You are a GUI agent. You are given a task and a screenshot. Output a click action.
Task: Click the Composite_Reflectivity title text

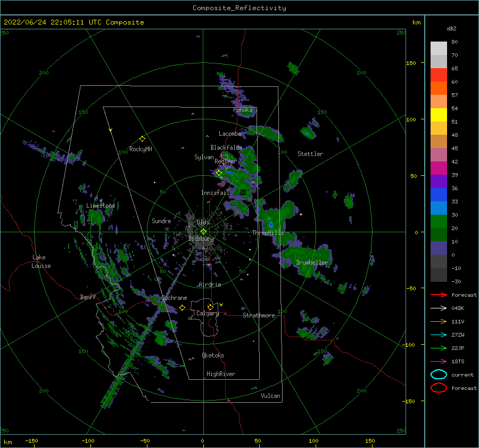pos(240,8)
